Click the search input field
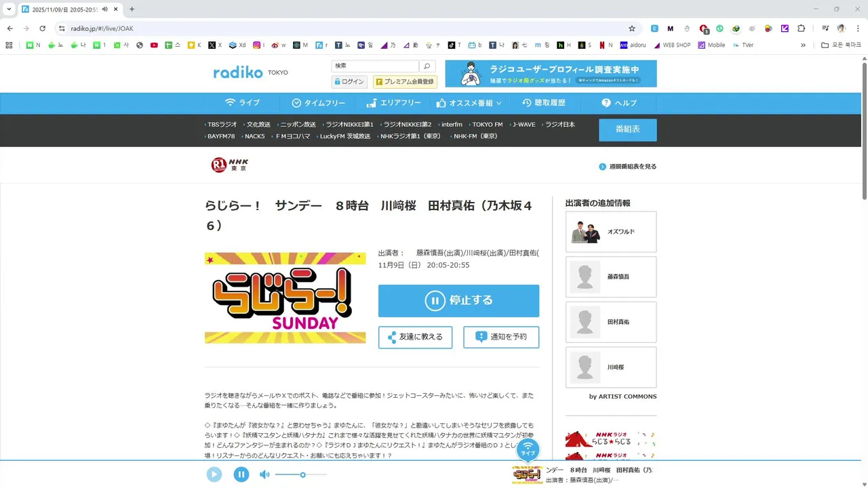 coord(375,66)
